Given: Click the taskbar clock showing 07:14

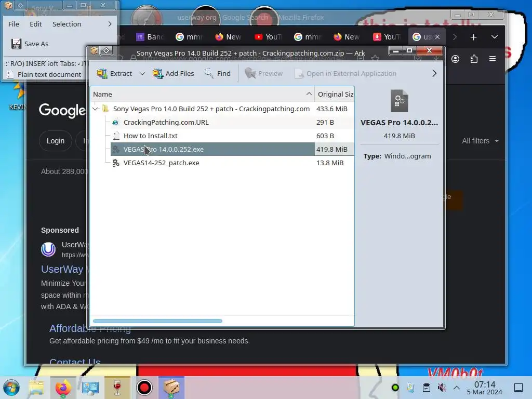Looking at the screenshot, I should (485, 388).
